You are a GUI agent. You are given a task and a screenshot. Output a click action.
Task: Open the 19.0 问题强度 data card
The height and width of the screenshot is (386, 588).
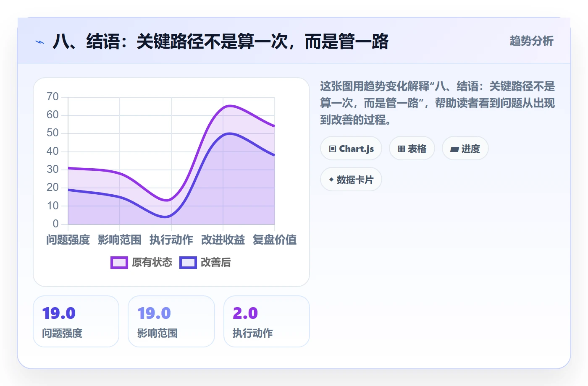coord(76,321)
